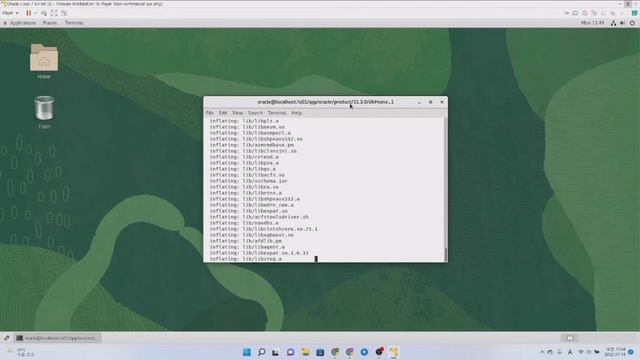Open the Windows Start menu
Image resolution: width=640 pixels, height=360 pixels.
(x=247, y=352)
